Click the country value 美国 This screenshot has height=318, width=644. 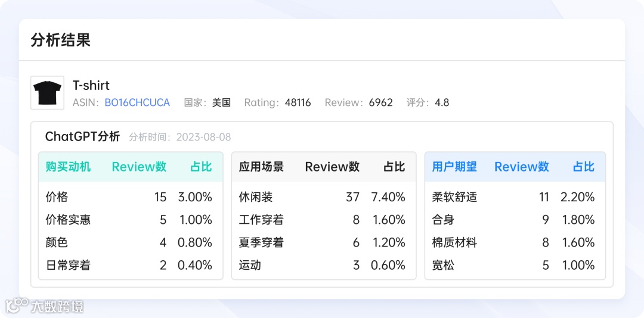(221, 102)
